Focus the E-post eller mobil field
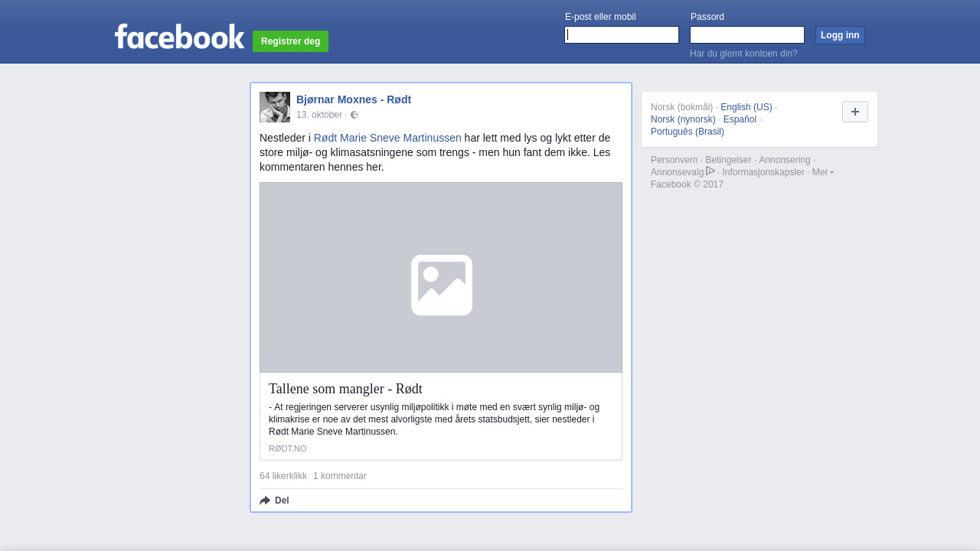 pyautogui.click(x=622, y=35)
